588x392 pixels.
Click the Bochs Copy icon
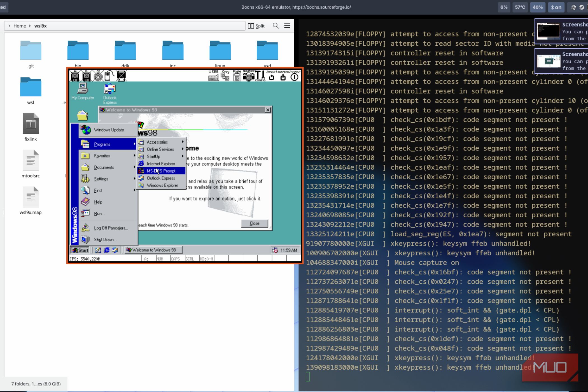coord(225,76)
